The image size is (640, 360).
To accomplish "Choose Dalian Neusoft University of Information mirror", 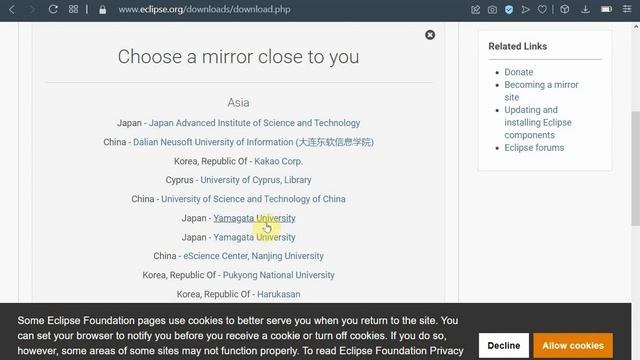I will click(x=253, y=142).
